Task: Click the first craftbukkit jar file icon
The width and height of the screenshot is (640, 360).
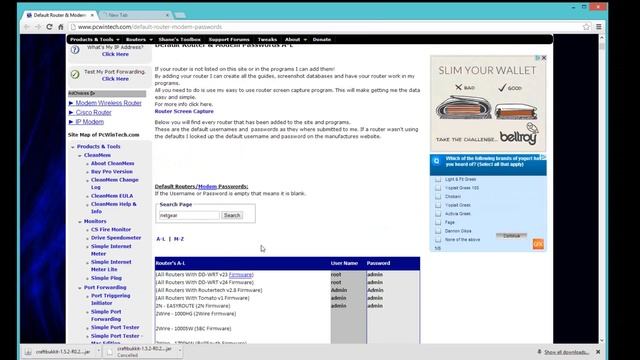Action: tap(28, 351)
